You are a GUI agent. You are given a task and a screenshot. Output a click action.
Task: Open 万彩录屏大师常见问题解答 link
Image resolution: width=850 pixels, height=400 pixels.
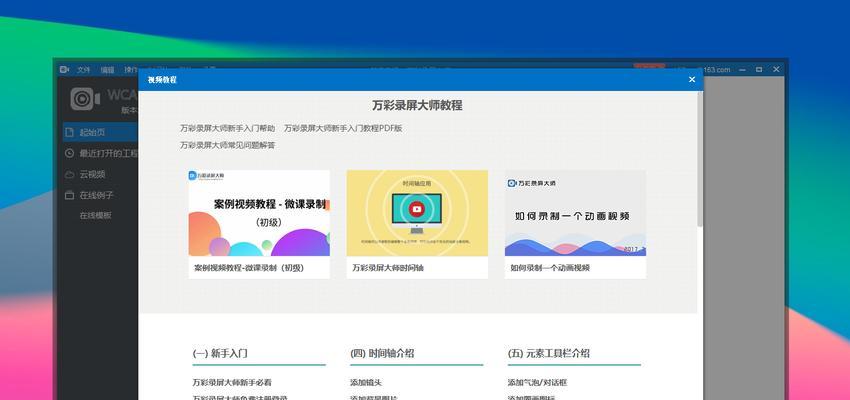point(228,145)
